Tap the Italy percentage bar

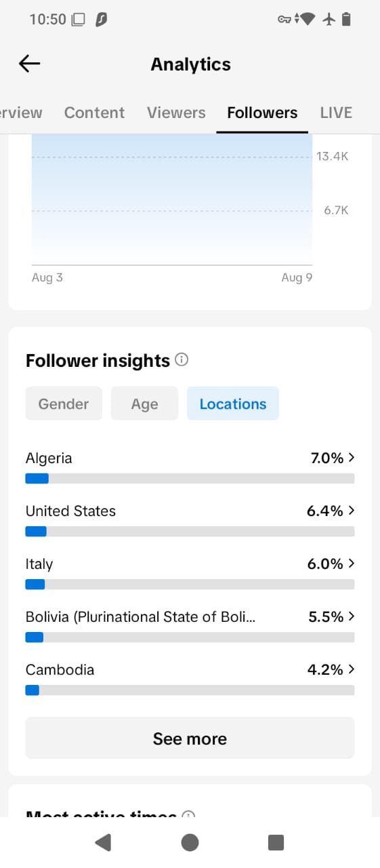(x=190, y=585)
